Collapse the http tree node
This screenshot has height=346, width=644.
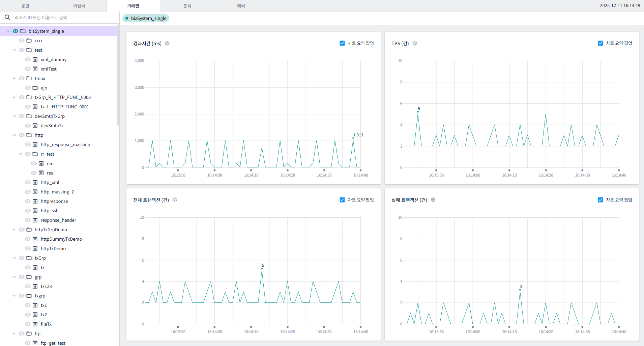14,135
